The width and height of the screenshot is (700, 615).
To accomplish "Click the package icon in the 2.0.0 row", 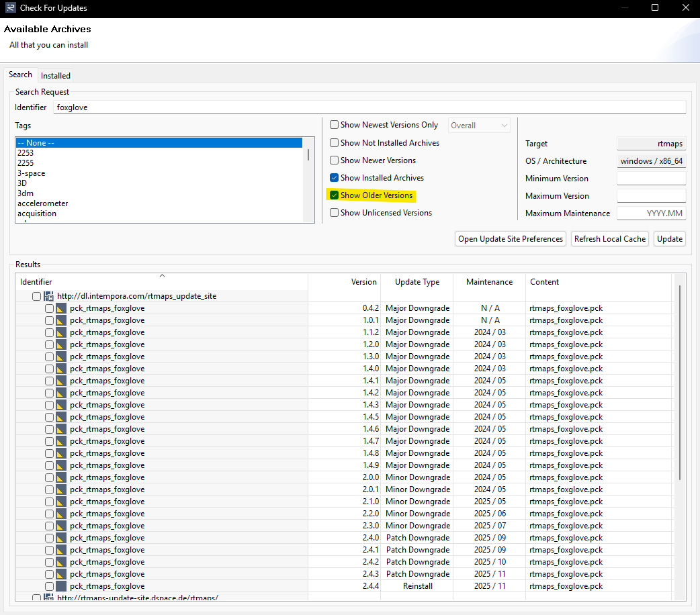I will tap(61, 477).
